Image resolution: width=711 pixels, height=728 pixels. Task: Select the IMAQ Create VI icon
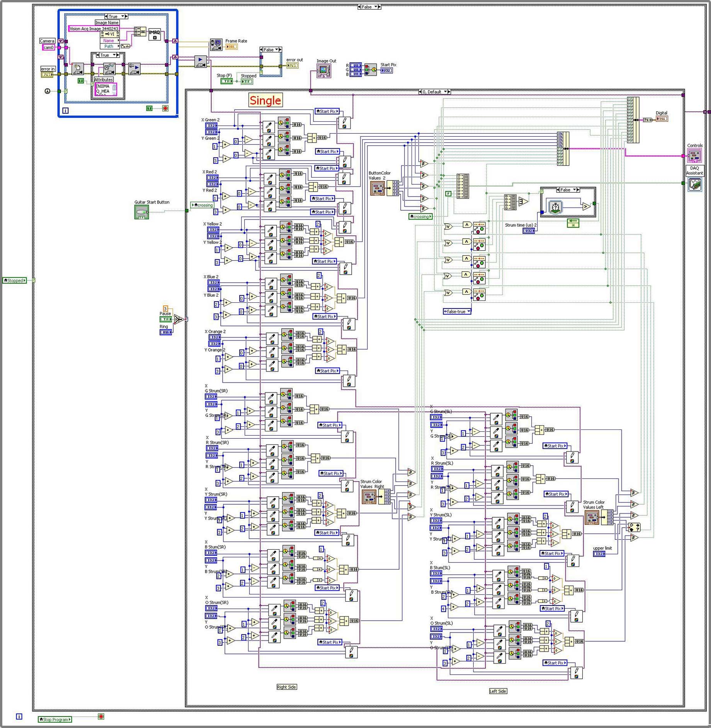[155, 34]
